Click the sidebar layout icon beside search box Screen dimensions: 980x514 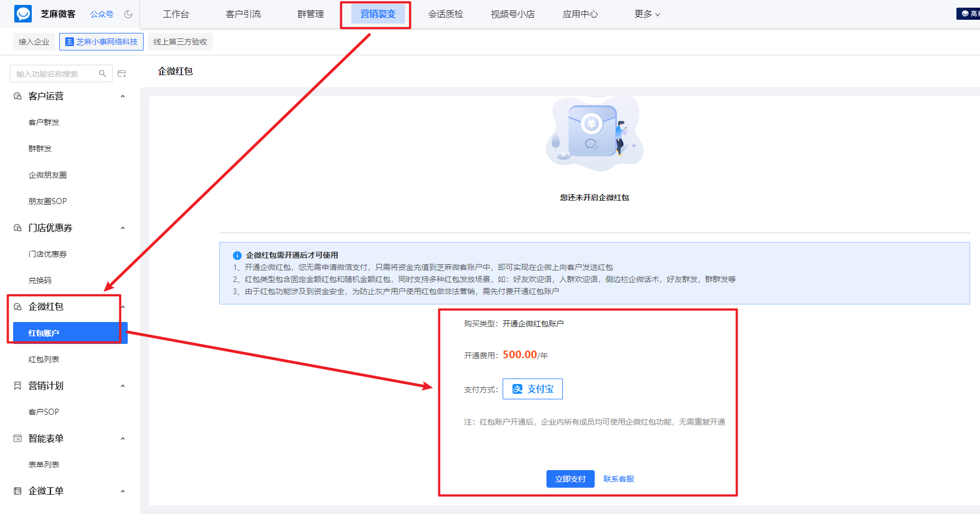tap(122, 74)
